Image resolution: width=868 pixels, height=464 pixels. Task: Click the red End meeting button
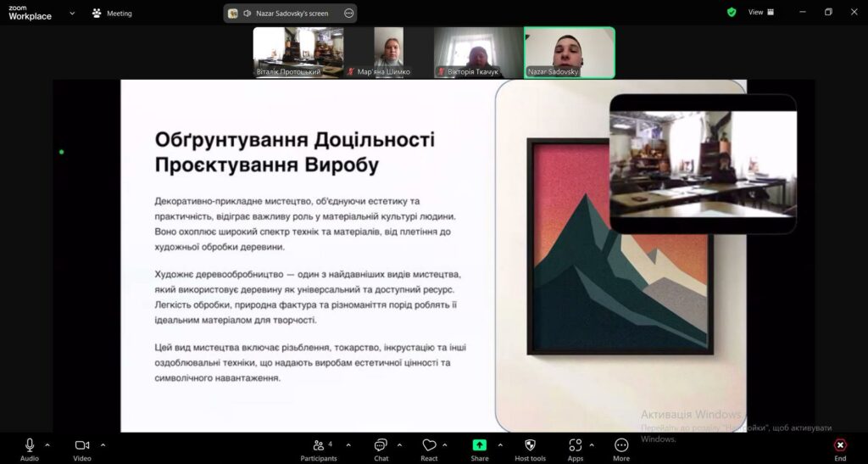840,446
